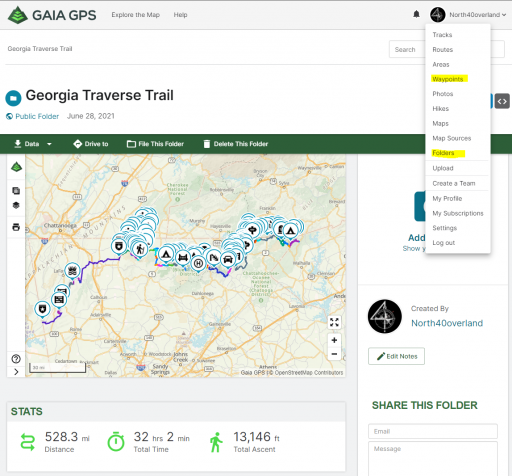
Task: Select the bridge waypoint marker
Action: pos(183,258)
